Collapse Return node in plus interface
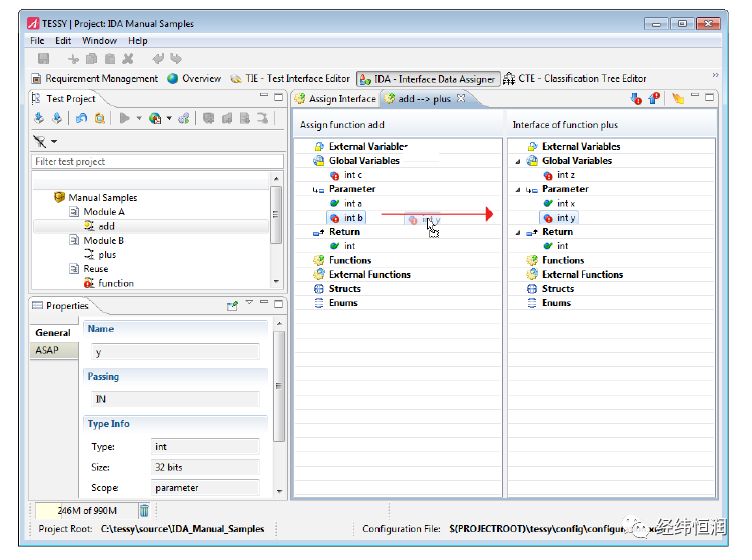This screenshot has width=752, height=560. tap(517, 233)
